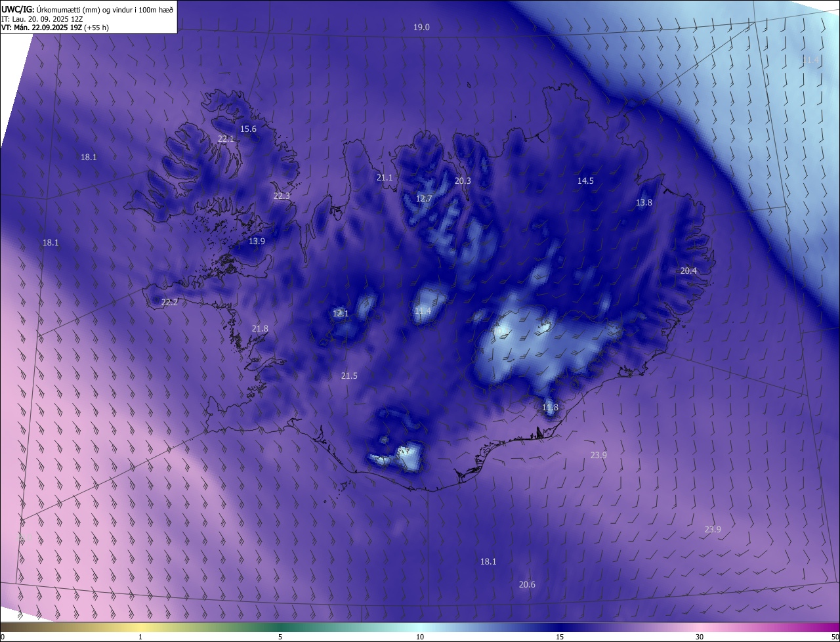The width and height of the screenshot is (840, 642).
Task: Click the 21.5 value on the map
Action: click(349, 375)
